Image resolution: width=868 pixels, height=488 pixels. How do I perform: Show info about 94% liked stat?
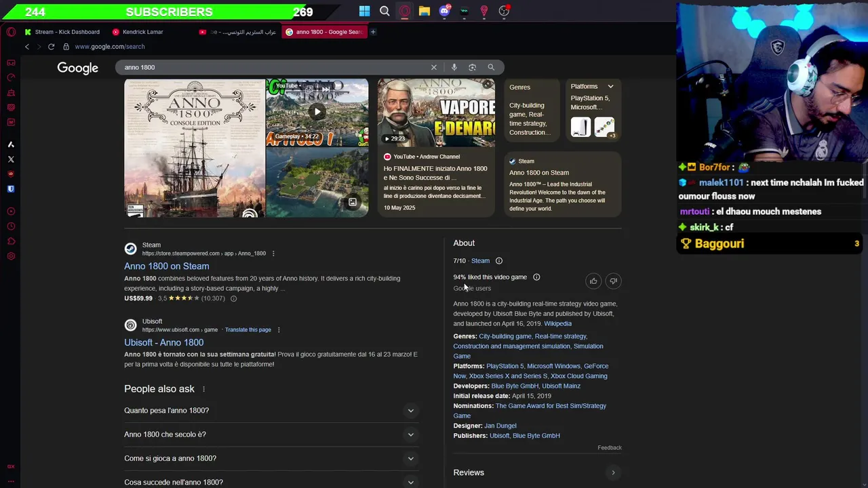[x=536, y=277]
